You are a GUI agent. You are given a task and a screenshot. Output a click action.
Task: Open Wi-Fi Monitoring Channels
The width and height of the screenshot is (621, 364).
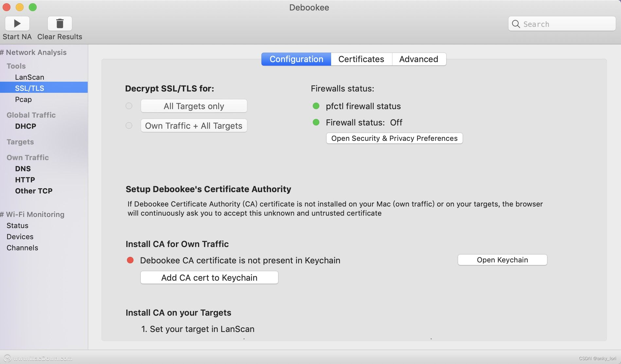tap(44, 248)
